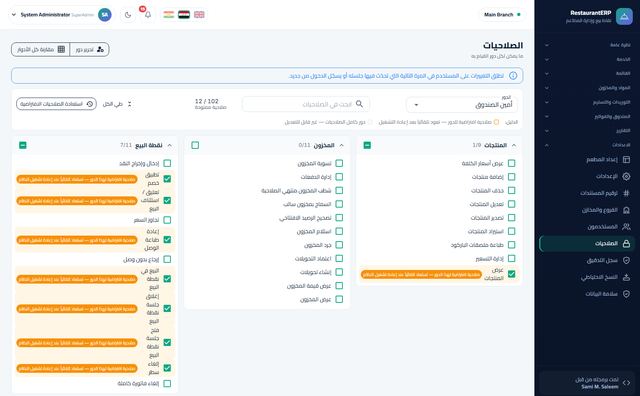The height and width of the screenshot is (396, 640).
Task: Uncheck إلغاء سطر permission checkbox
Action: tap(167, 368)
